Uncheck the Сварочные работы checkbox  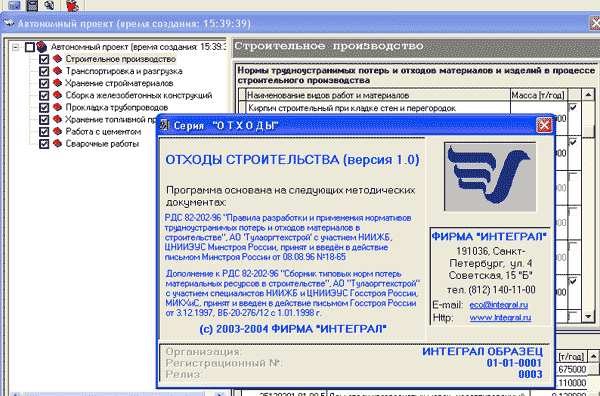coord(44,144)
